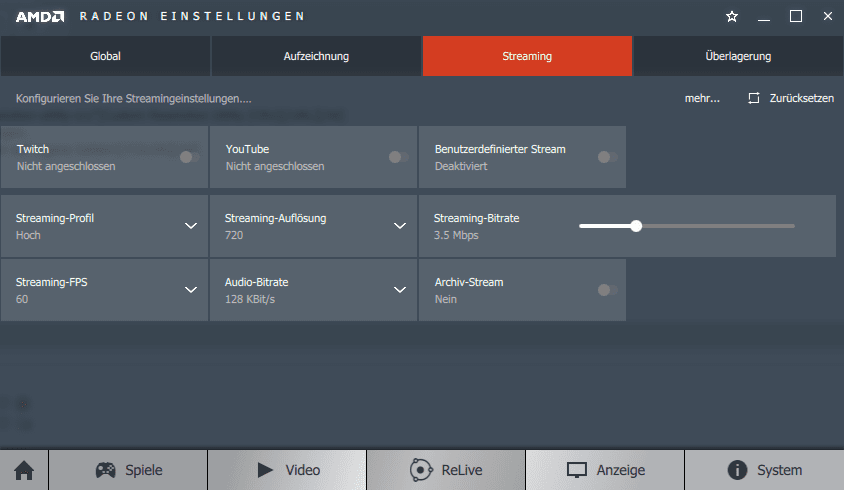Click the RADEON EINSTELLUNGEN title text
The width and height of the screenshot is (844, 490).
point(192,16)
